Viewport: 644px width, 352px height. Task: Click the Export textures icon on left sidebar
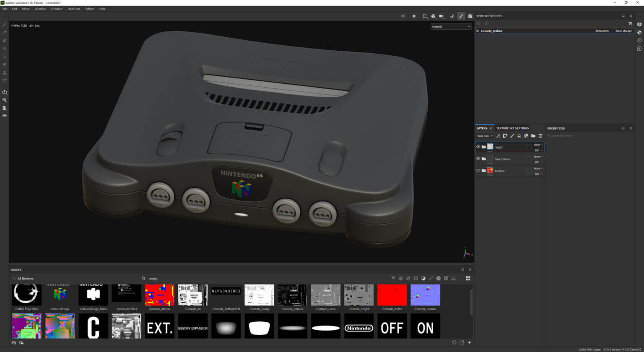click(x=5, y=92)
